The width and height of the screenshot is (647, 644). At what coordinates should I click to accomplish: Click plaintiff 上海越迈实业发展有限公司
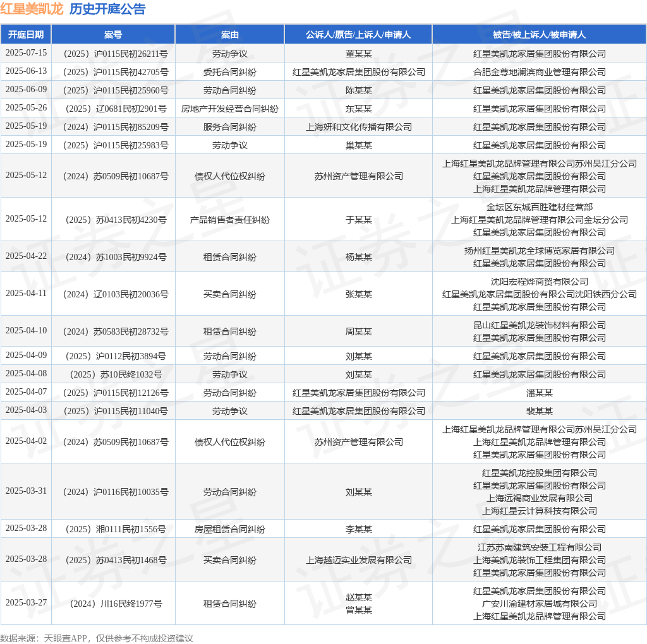tap(359, 560)
